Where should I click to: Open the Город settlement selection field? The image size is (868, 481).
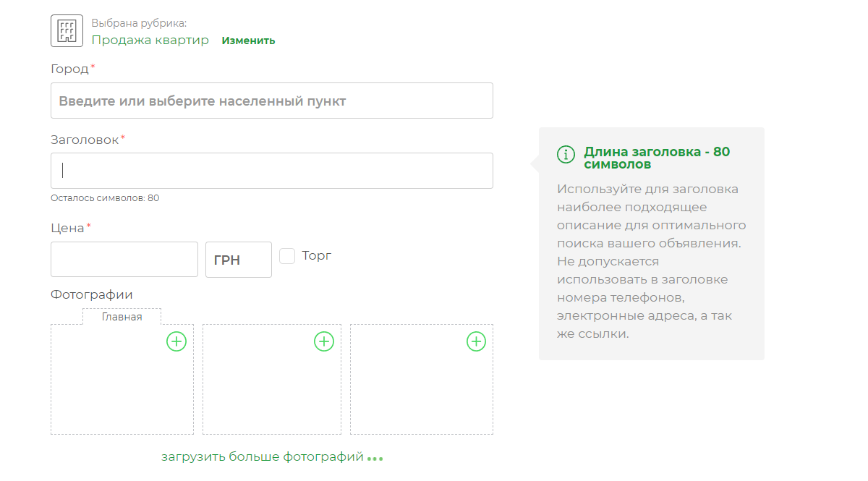[x=271, y=101]
